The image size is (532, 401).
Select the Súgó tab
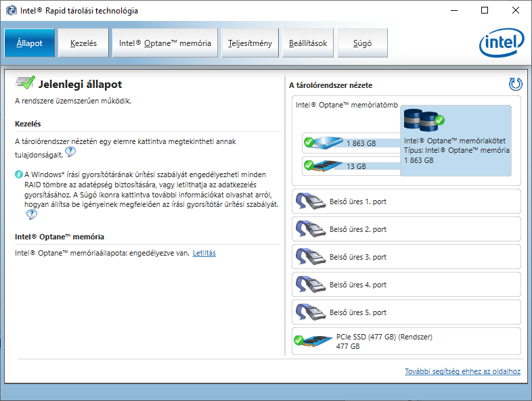point(362,43)
